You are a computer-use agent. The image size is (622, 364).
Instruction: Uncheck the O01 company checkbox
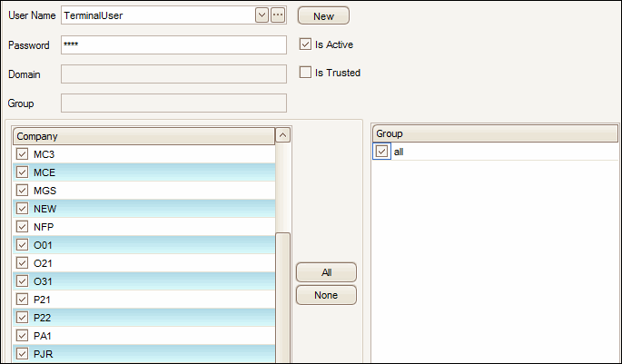click(x=23, y=245)
